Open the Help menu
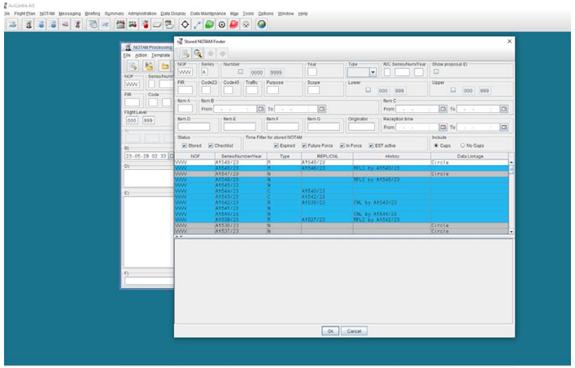This screenshot has height=368, width=575. pyautogui.click(x=303, y=14)
